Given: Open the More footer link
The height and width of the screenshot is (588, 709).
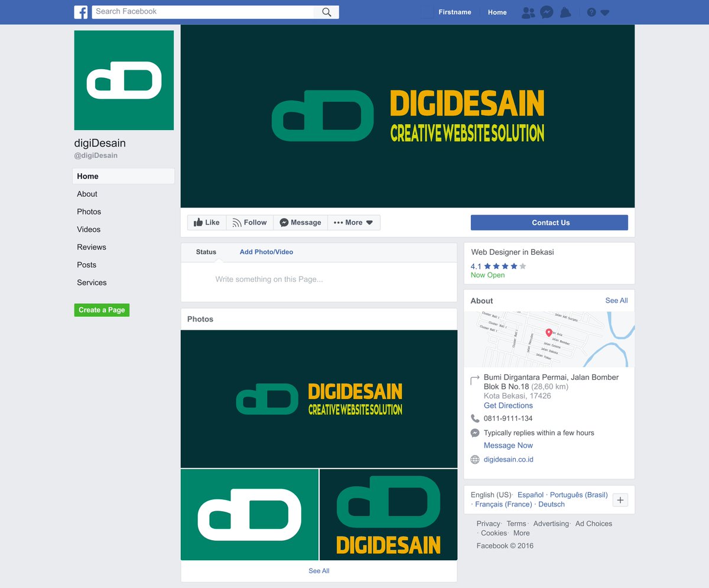Looking at the screenshot, I should [x=522, y=533].
